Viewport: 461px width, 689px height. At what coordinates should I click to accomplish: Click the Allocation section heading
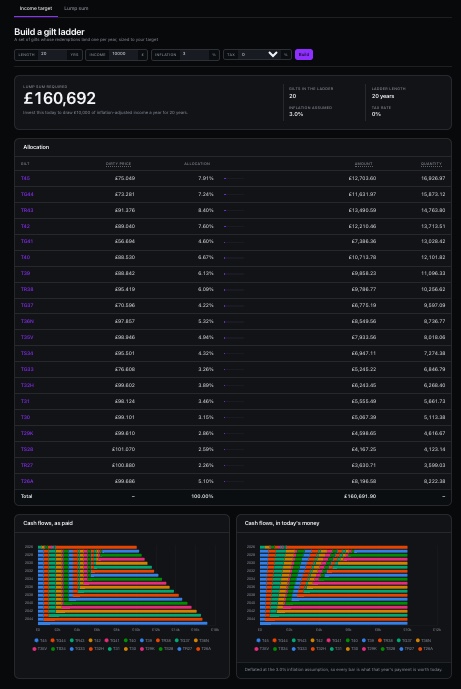click(36, 147)
